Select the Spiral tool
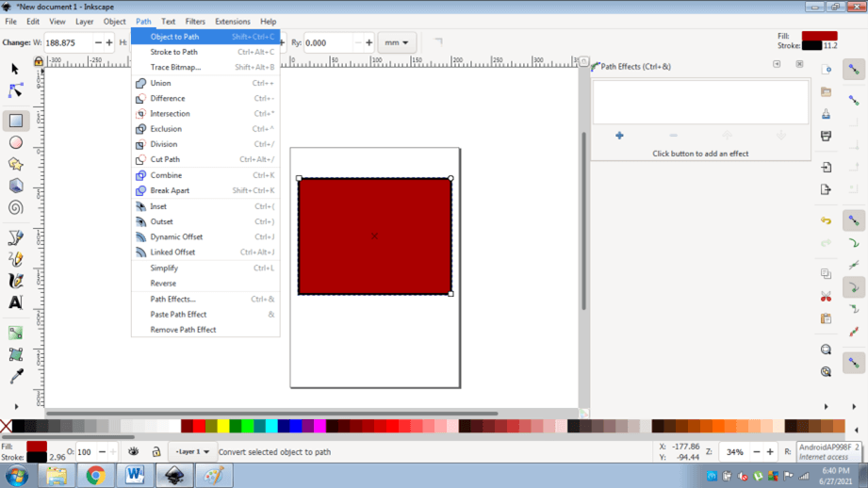This screenshot has height=488, width=868. (16, 207)
